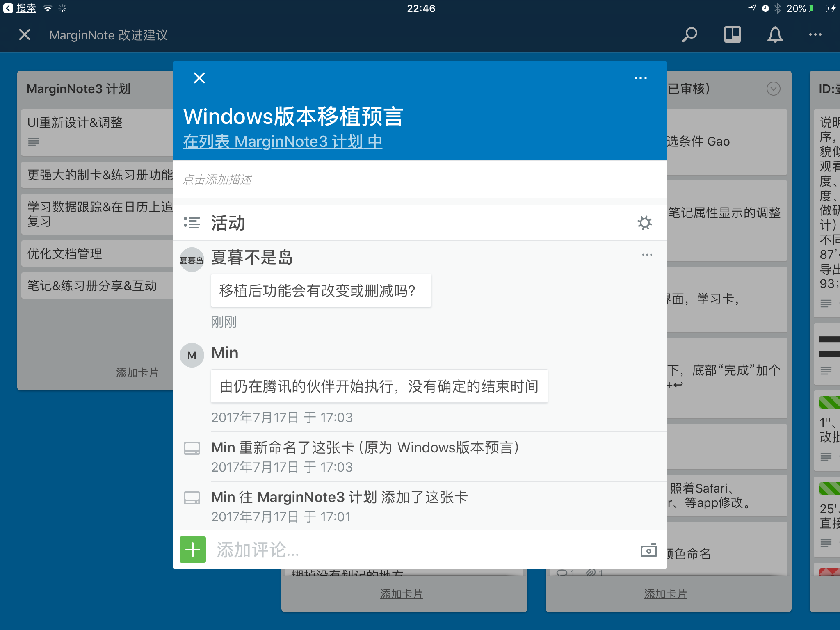The height and width of the screenshot is (630, 840).
Task: Open 在列表 MarginNote3 计划 中 link
Action: [x=283, y=142]
